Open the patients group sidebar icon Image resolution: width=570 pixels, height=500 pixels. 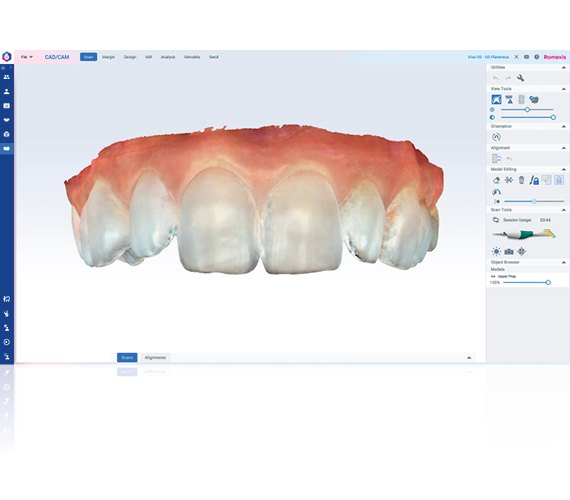pyautogui.click(x=7, y=77)
